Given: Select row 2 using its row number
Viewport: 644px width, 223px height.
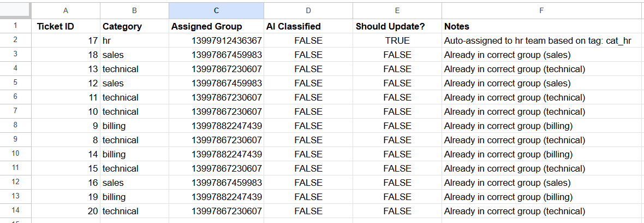Looking at the screenshot, I should point(15,40).
